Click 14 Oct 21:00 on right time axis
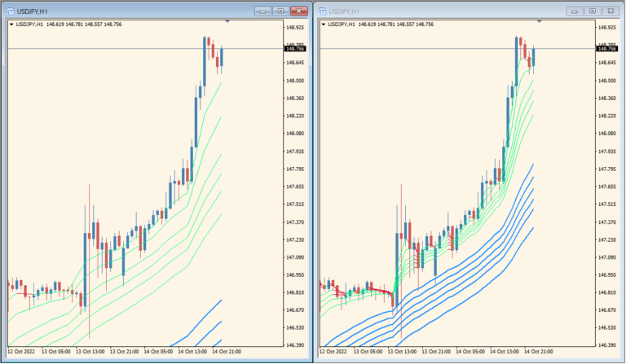626x364 pixels. (539, 352)
